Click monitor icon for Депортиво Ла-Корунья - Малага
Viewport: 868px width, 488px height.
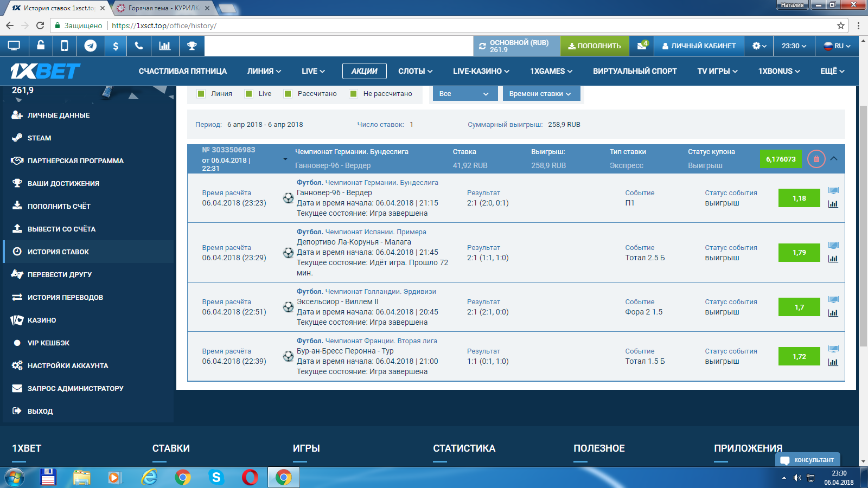(833, 246)
